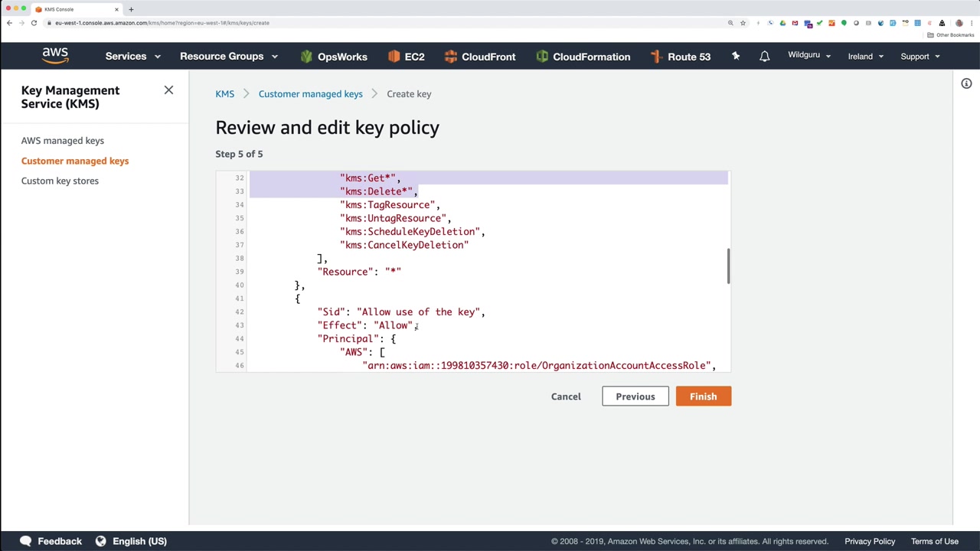
Task: Open the Route 53 shortcut
Action: pos(680,57)
